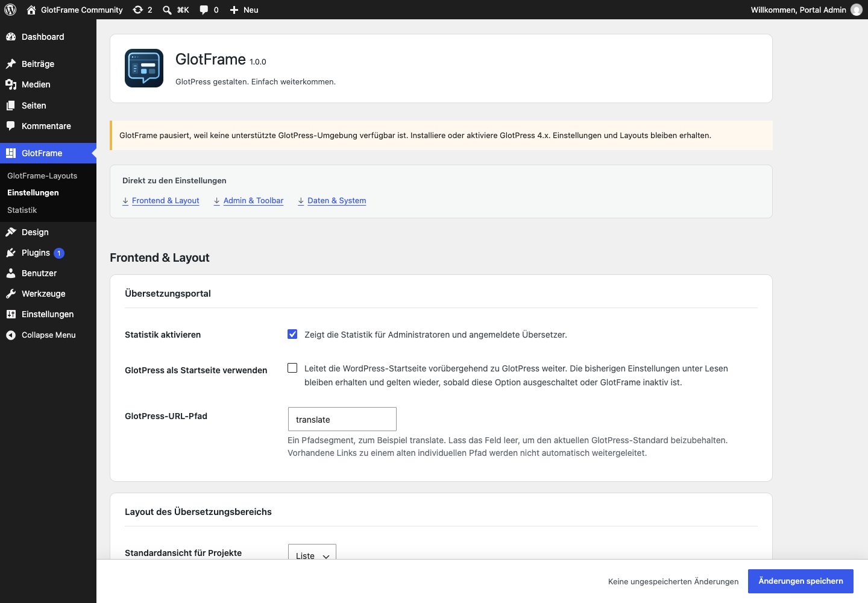Viewport: 868px width, 603px height.
Task: Click the Seiten pages icon
Action: [x=11, y=106]
